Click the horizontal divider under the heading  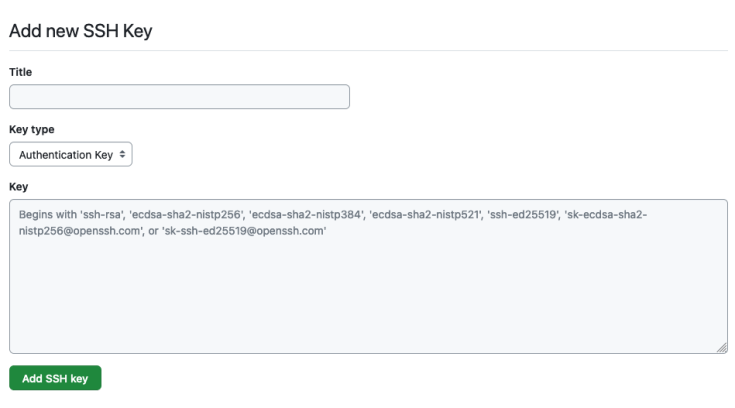coord(368,50)
